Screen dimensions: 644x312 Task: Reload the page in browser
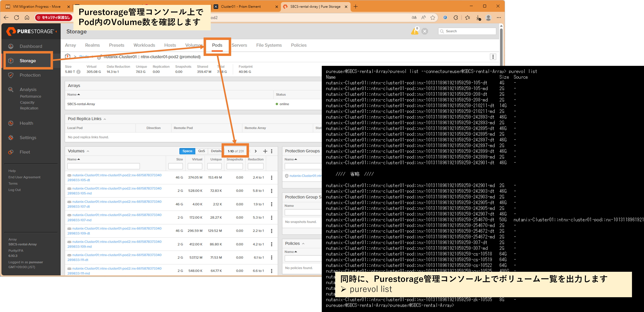[16, 18]
